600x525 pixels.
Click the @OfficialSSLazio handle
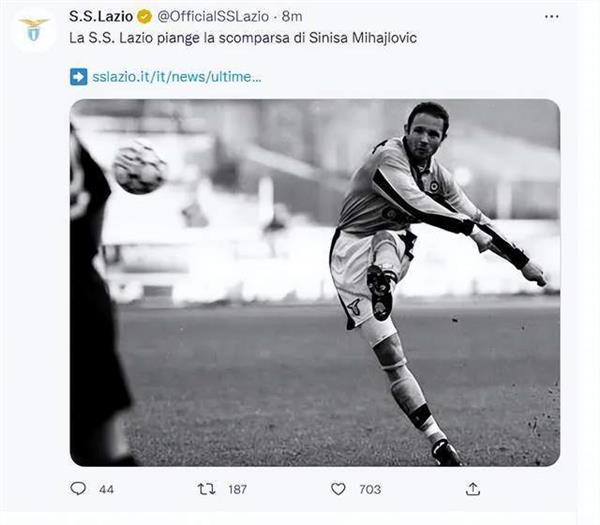point(214,17)
